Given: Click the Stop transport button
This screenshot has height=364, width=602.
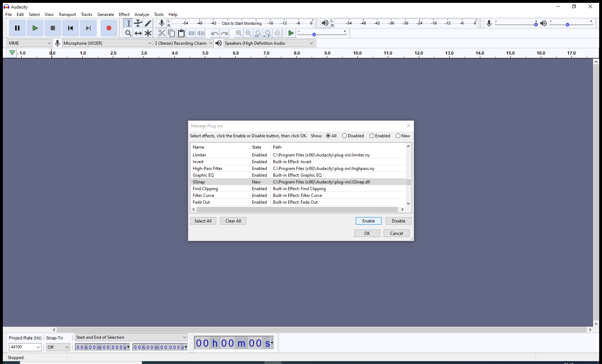Looking at the screenshot, I should tap(53, 28).
